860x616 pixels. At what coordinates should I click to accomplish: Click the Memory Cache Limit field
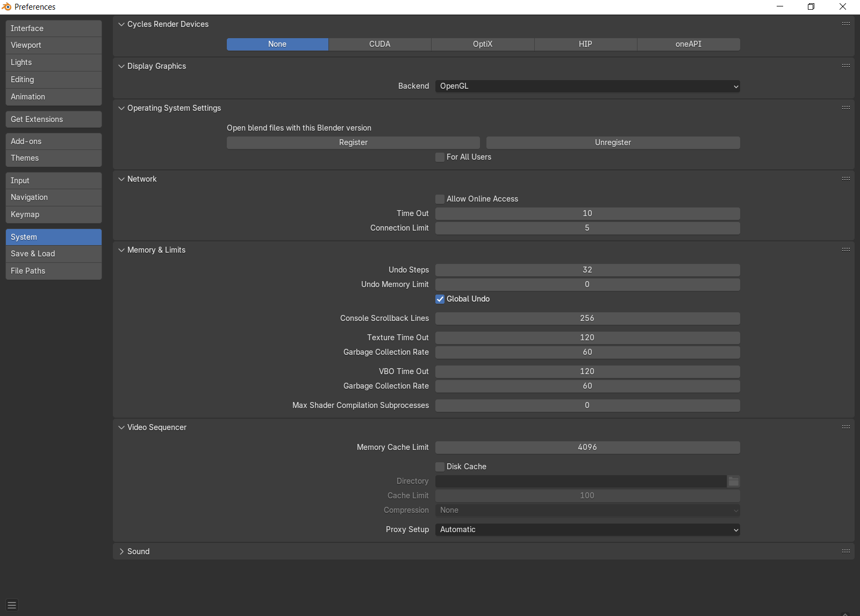(x=587, y=447)
